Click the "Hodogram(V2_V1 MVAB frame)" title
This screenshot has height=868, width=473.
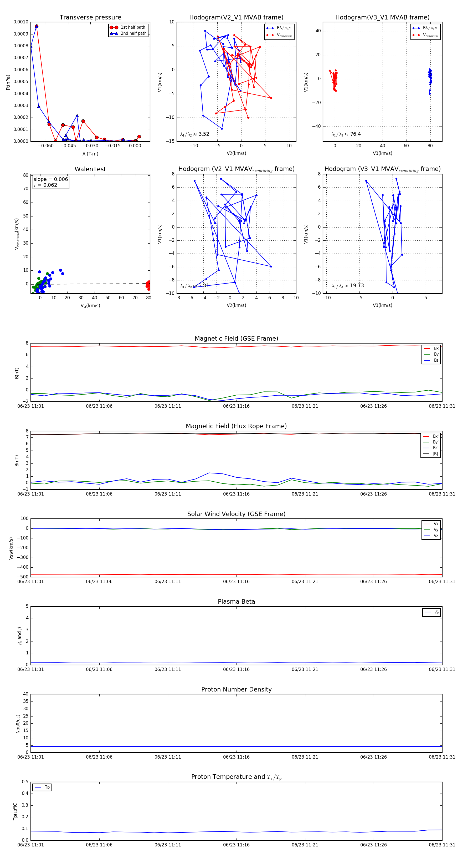coord(236,18)
